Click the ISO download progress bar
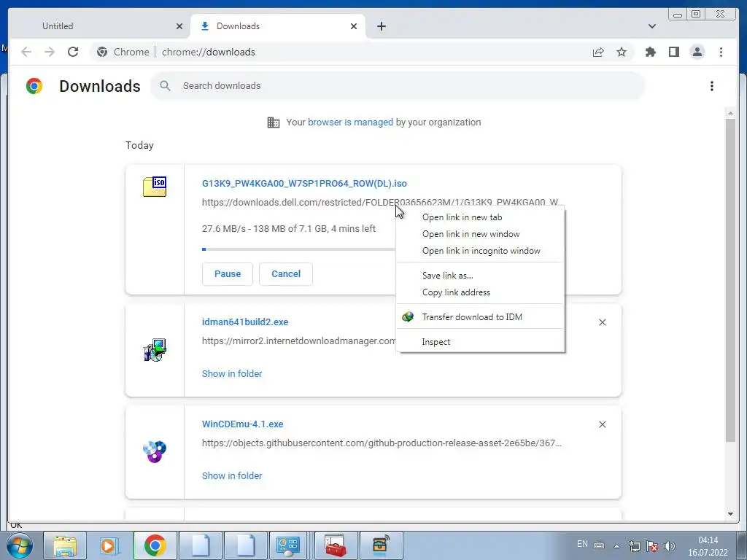This screenshot has width=747, height=560. point(298,249)
